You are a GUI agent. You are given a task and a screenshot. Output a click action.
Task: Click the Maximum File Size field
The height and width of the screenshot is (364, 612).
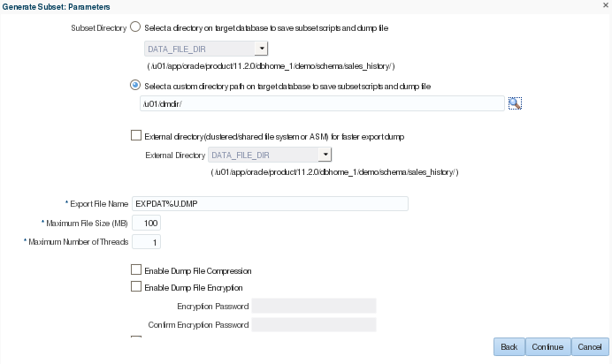coord(146,223)
